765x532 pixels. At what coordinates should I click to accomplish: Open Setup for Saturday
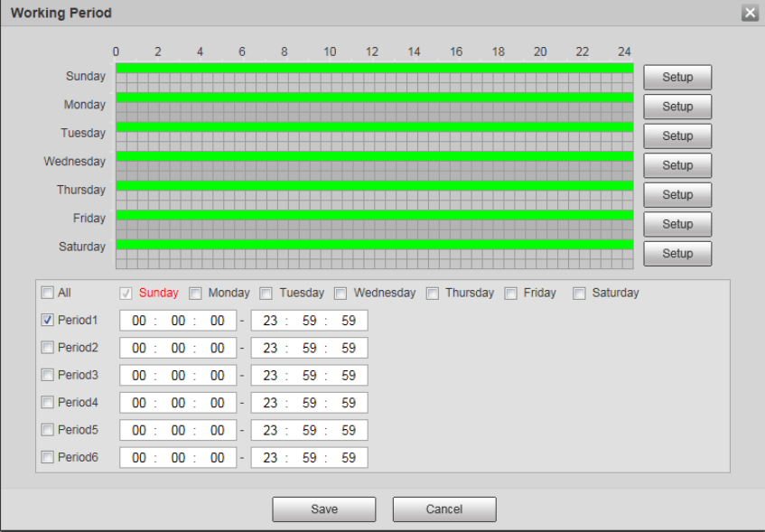coord(677,253)
